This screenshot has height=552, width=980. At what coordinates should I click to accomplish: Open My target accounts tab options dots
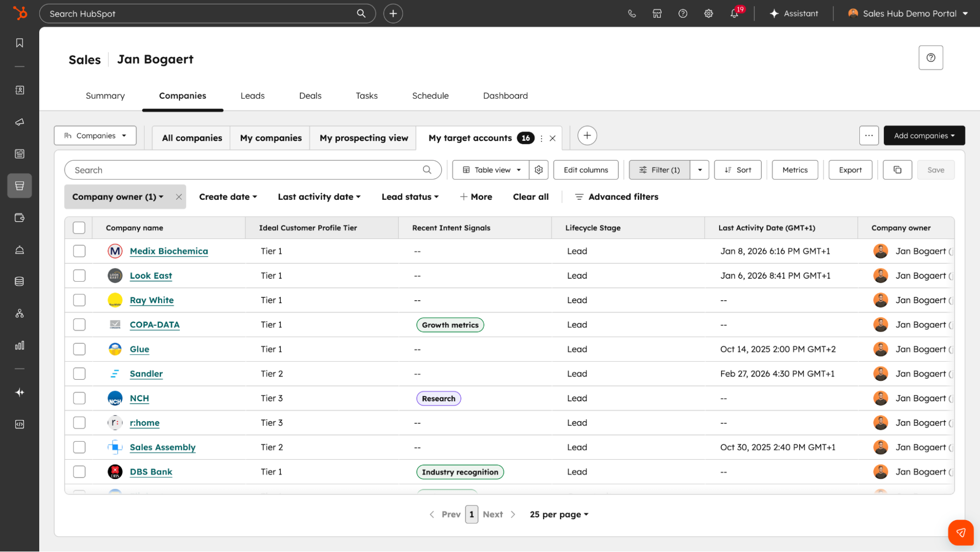(x=541, y=138)
